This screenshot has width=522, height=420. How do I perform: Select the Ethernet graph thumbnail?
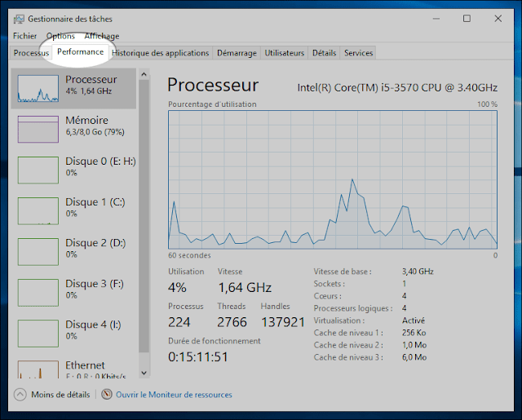pos(38,369)
